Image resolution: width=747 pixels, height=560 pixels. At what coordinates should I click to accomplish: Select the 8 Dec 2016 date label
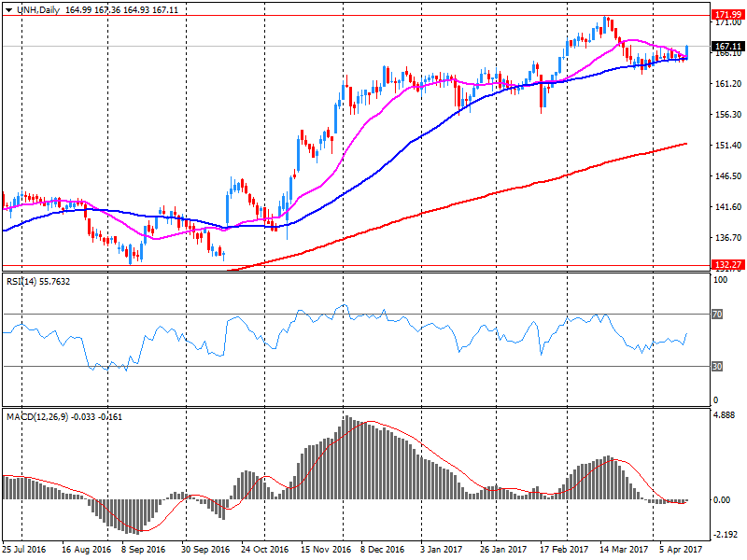click(x=383, y=550)
